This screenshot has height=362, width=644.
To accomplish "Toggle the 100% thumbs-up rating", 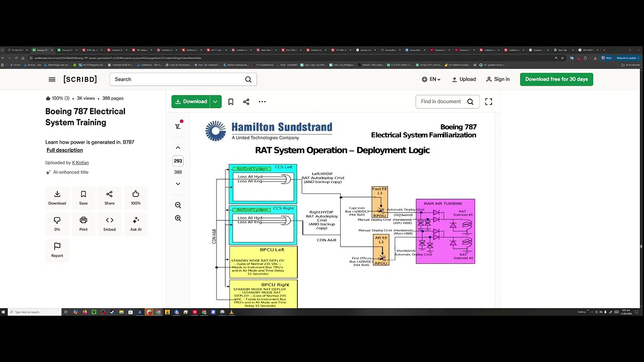I will pyautogui.click(x=136, y=198).
